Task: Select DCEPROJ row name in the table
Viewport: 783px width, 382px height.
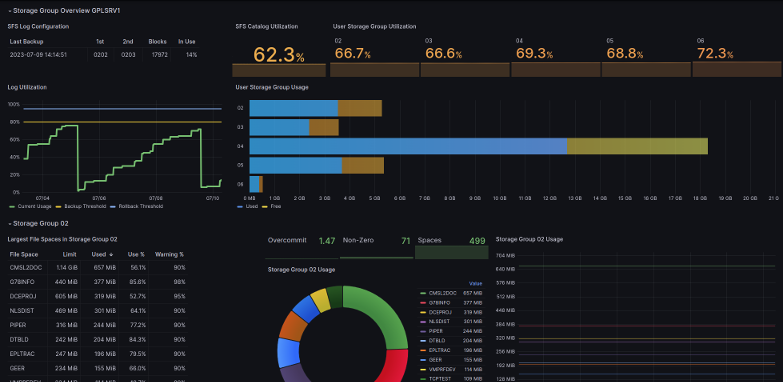Action: pyautogui.click(x=23, y=296)
